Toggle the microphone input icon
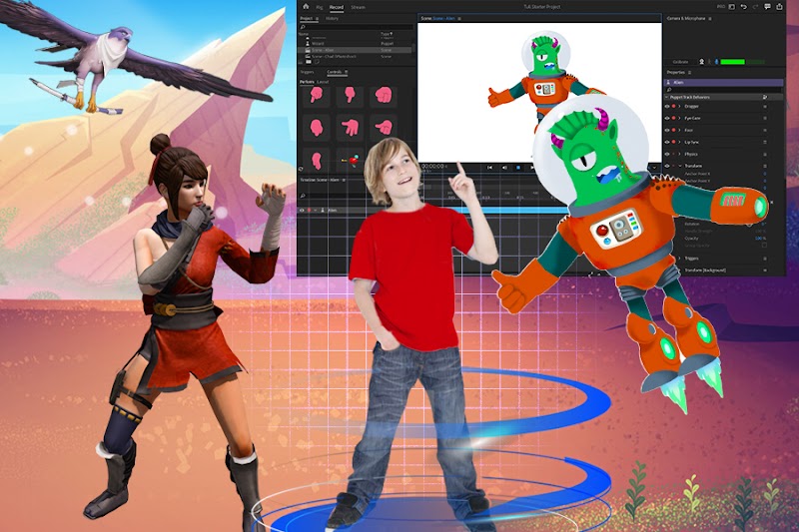Image resolution: width=799 pixels, height=532 pixels. coord(716,62)
